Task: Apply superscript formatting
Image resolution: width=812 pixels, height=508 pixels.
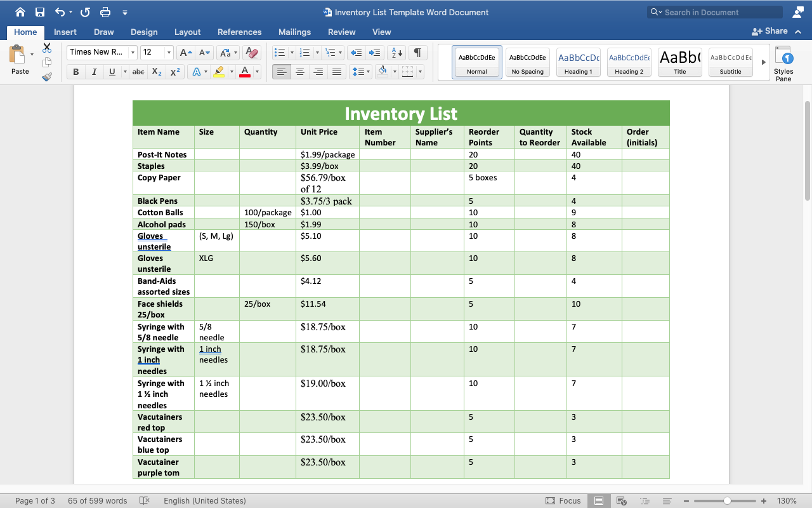Action: click(175, 72)
